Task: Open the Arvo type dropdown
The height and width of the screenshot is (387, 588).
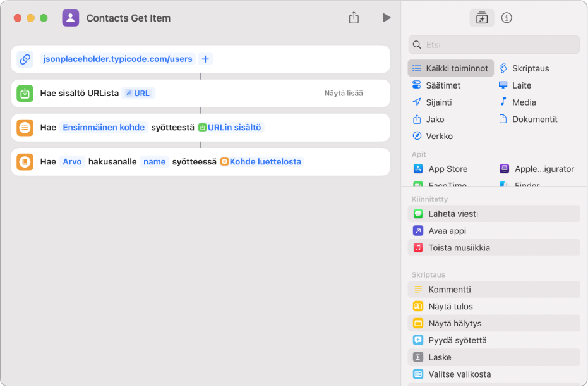Action: pos(72,162)
